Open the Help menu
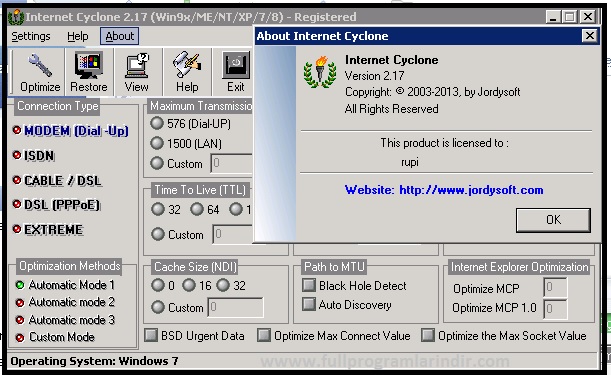The width and height of the screenshot is (611, 375). (x=78, y=36)
